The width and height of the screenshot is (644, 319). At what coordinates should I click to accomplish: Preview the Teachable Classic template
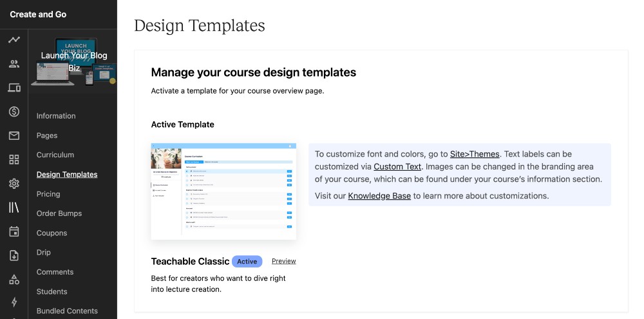(283, 261)
